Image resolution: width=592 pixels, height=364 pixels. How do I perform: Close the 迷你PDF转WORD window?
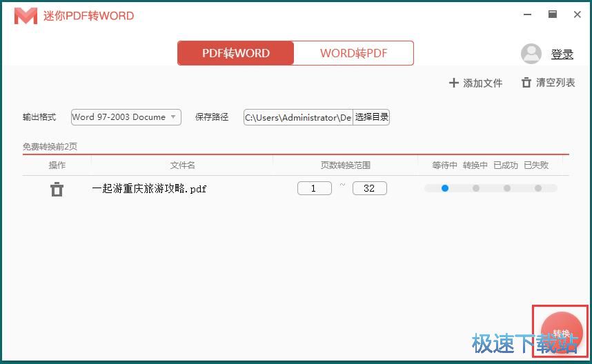point(578,14)
